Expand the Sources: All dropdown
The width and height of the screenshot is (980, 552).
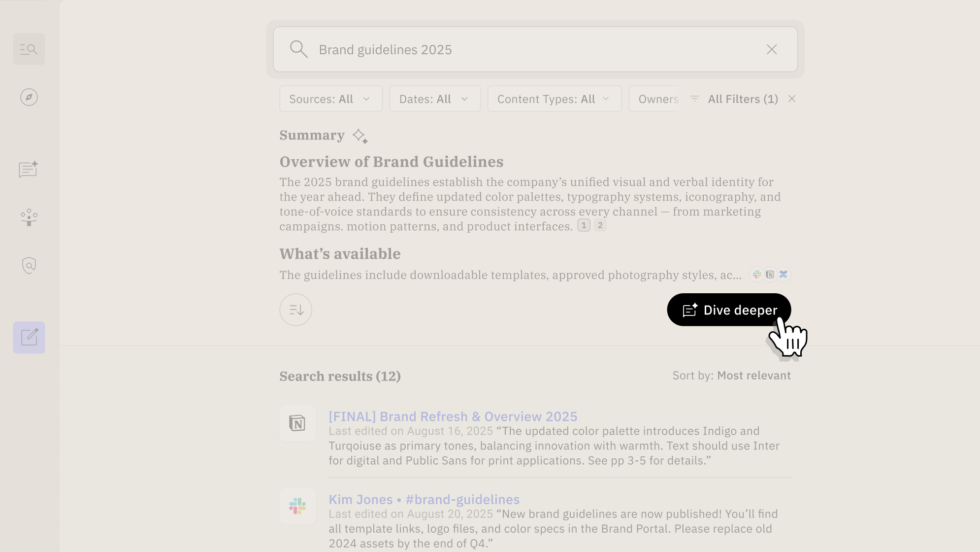pos(330,99)
